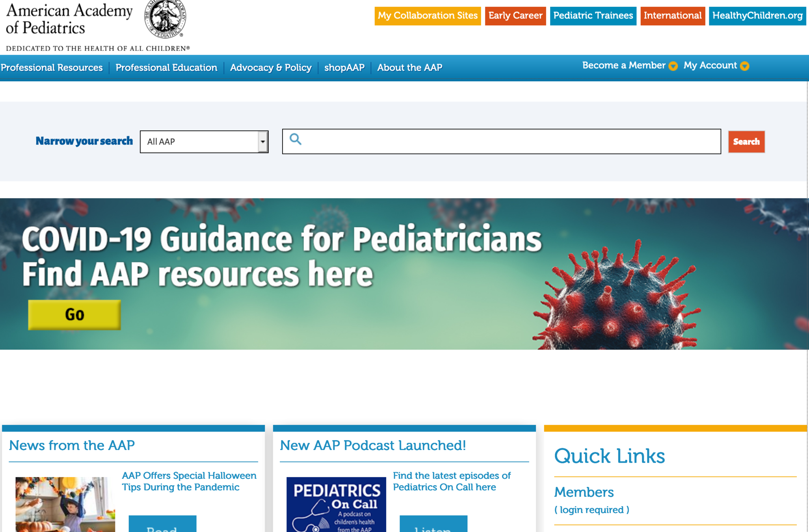Go to shopAAP

[x=344, y=68]
